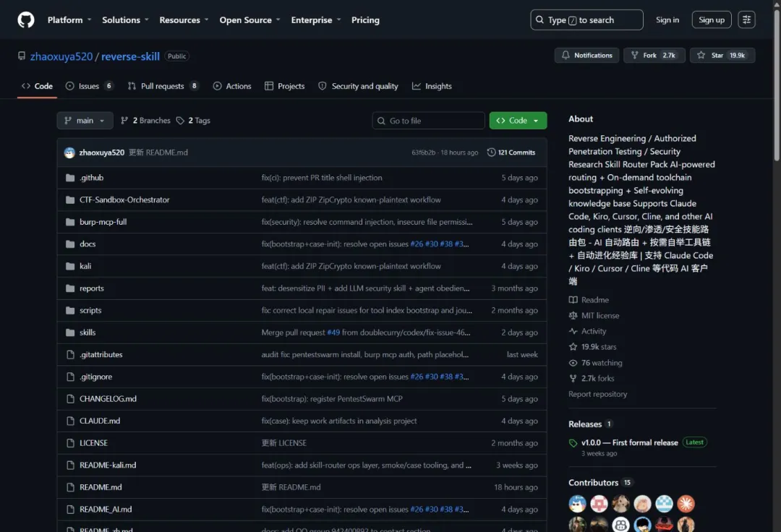Open the Releases heading link
This screenshot has width=781, height=532.
(585, 424)
